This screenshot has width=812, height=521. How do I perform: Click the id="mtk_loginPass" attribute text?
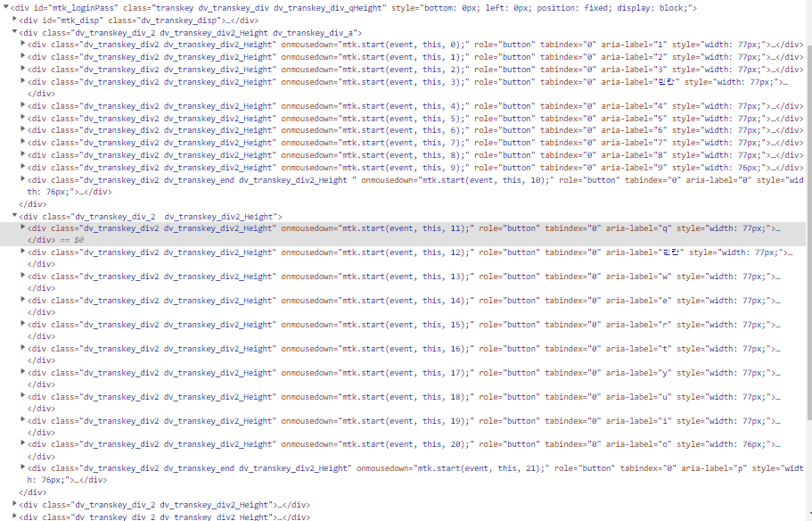[x=76, y=8]
